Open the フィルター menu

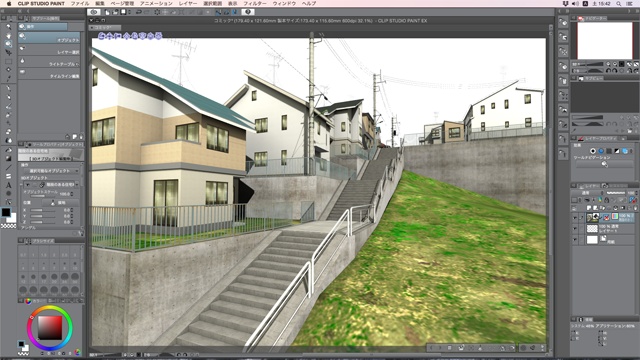point(255,3)
